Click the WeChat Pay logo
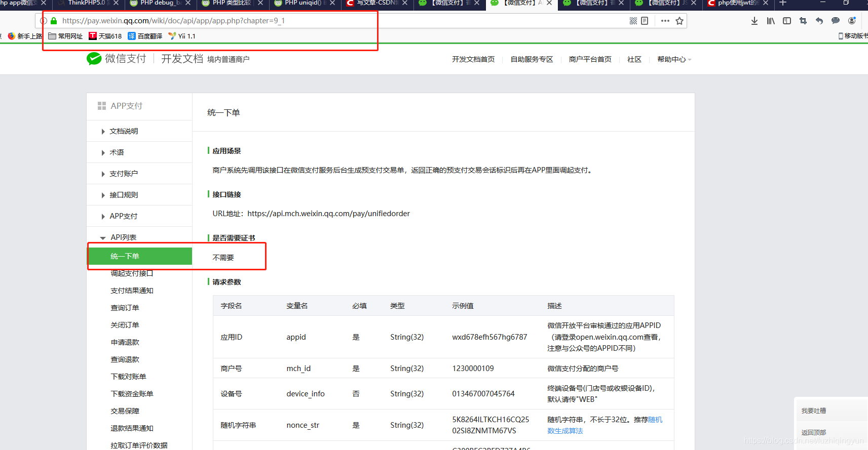This screenshot has height=450, width=868. point(117,59)
